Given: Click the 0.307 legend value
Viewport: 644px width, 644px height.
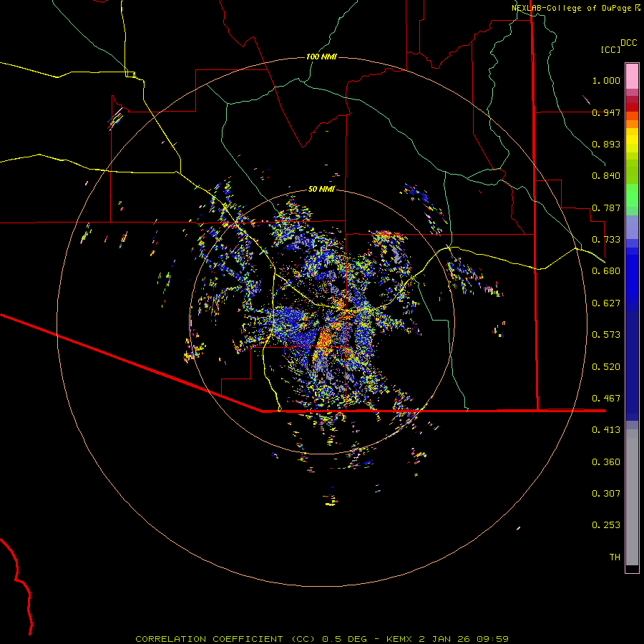Looking at the screenshot, I should 606,494.
